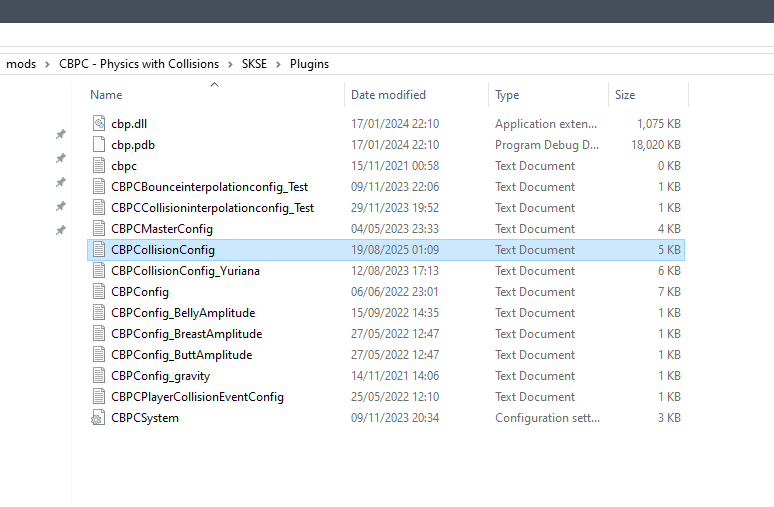Click the CBPCBounceinterpolationconfig_Test file icon
The height and width of the screenshot is (507, 774).
[99, 186]
